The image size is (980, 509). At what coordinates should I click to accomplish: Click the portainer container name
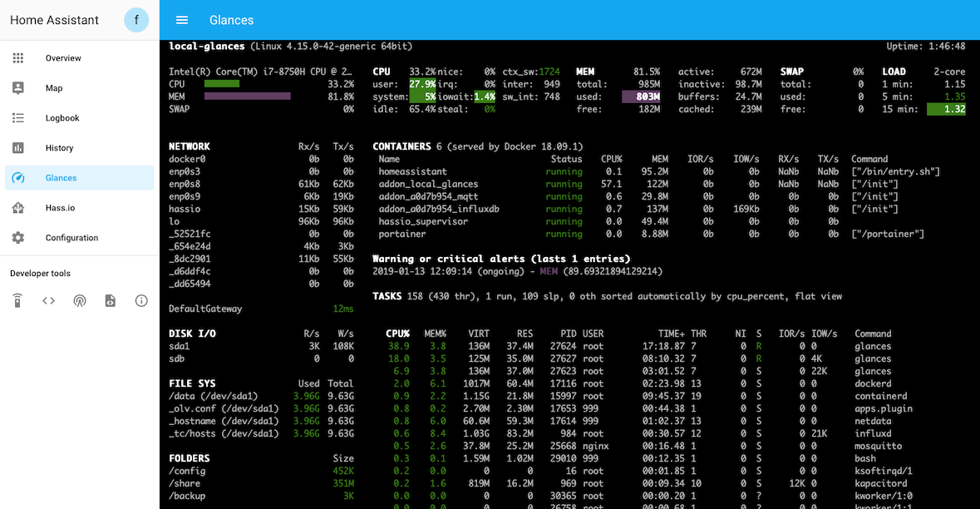point(401,234)
